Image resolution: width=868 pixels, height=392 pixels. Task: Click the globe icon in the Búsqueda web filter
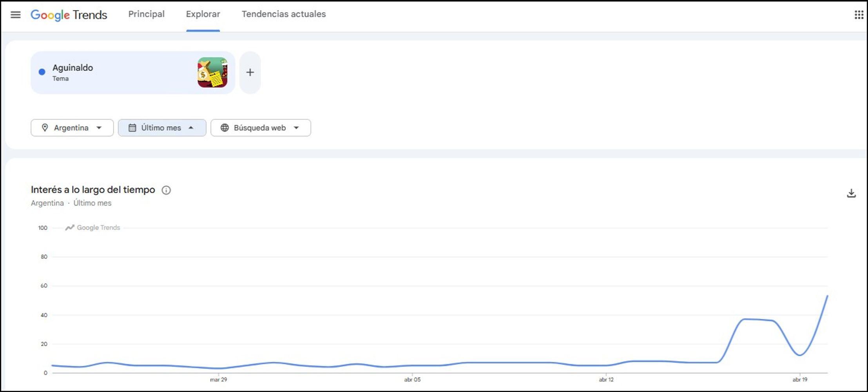pyautogui.click(x=225, y=128)
